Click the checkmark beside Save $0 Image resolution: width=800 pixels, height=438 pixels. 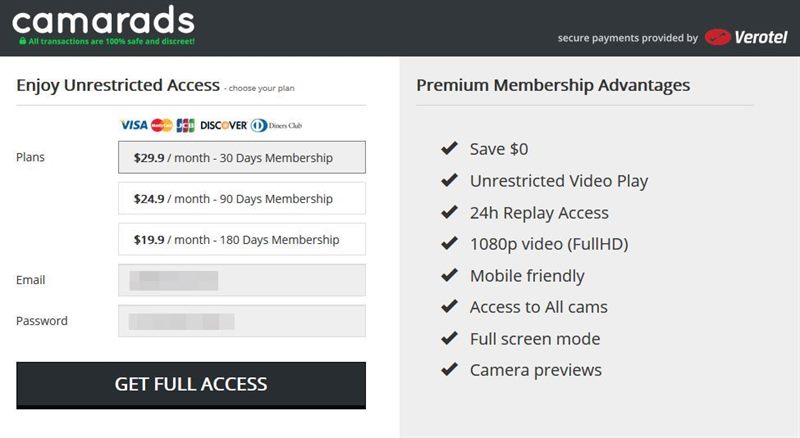click(449, 149)
